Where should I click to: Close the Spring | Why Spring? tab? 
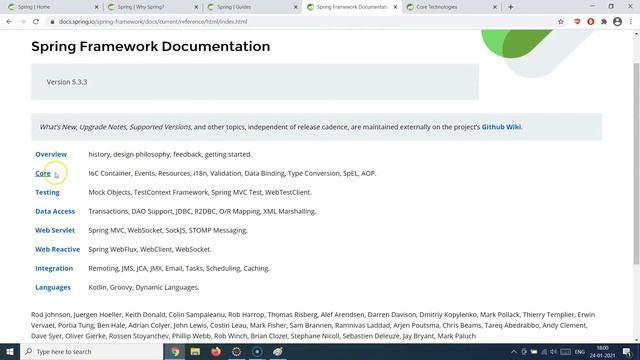pyautogui.click(x=196, y=7)
